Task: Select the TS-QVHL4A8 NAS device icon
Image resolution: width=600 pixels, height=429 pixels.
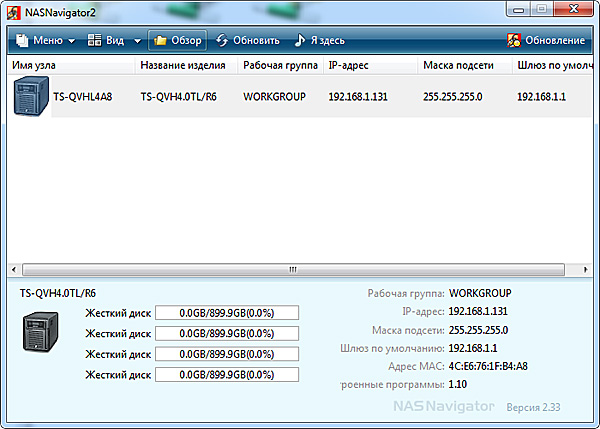Action: (x=30, y=98)
